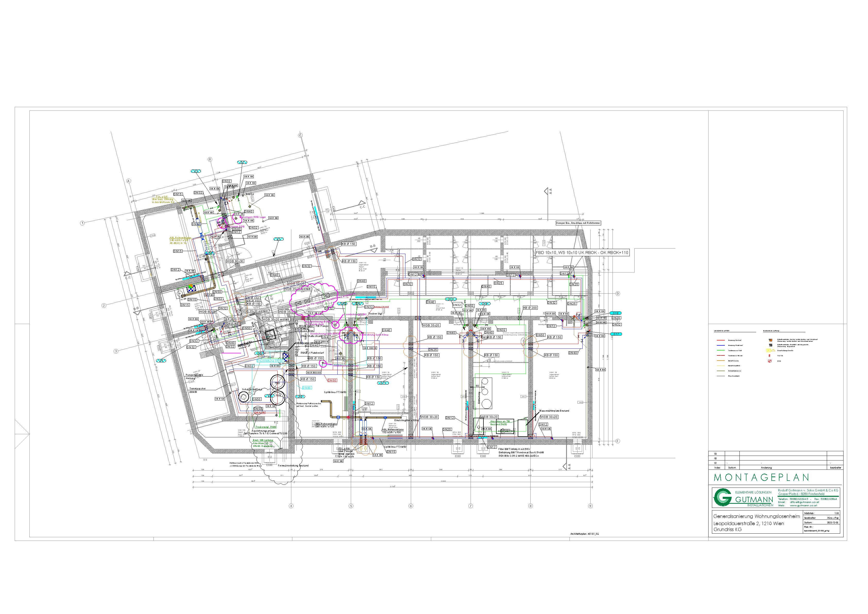This screenshot has height=614, width=868.
Task: Select the Wasserzählerplatz Bestand label
Action: pos(554,411)
